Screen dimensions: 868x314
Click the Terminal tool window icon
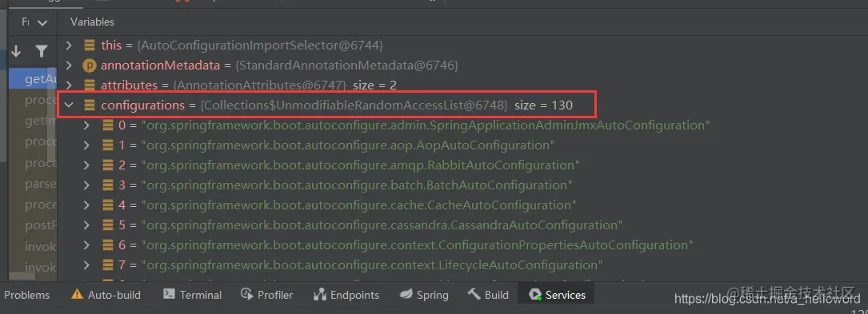tap(170, 295)
